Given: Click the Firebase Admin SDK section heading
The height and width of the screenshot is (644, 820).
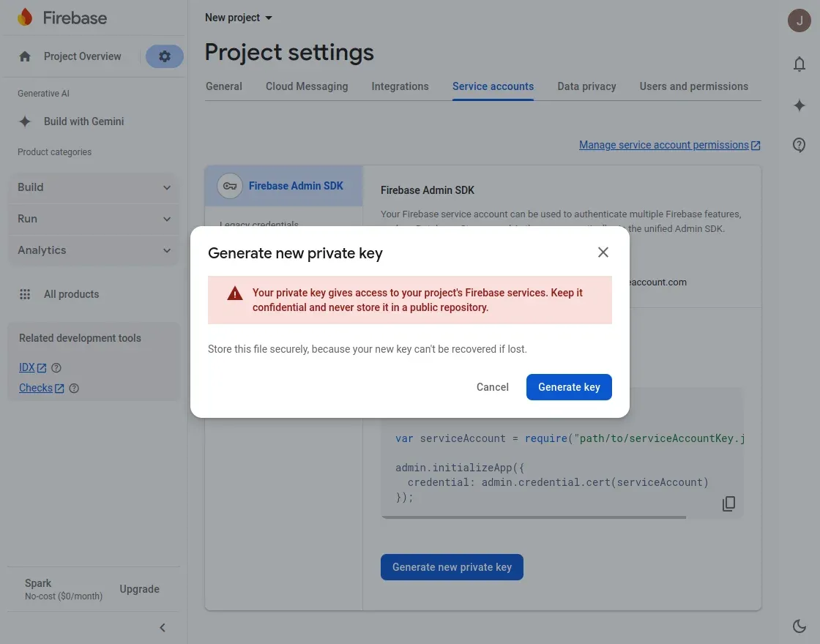Looking at the screenshot, I should 428,190.
